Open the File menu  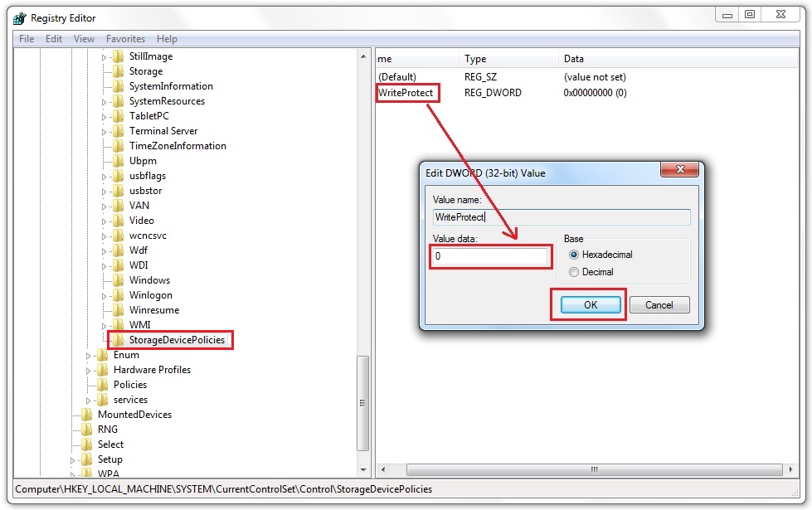click(x=27, y=39)
